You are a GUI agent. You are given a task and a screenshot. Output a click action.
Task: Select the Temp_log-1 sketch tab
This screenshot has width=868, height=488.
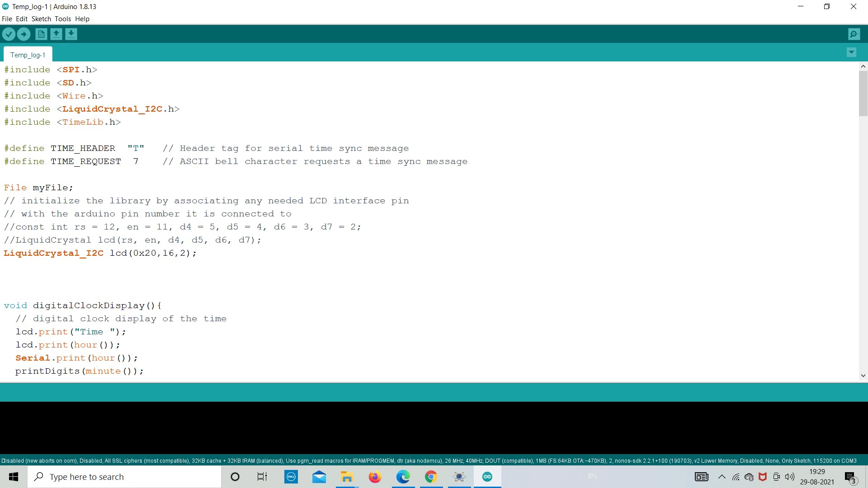click(28, 55)
